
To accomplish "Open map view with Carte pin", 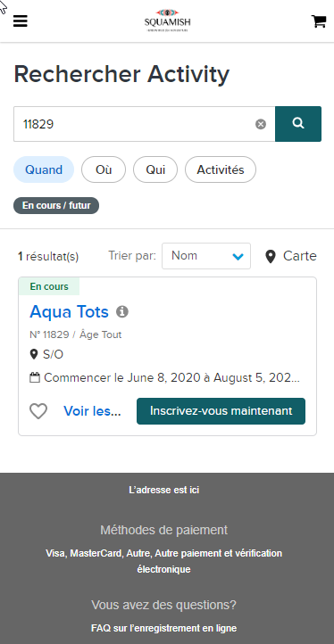I will coord(291,256).
